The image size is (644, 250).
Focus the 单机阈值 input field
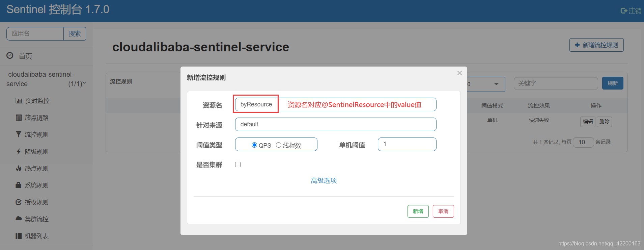(x=407, y=144)
